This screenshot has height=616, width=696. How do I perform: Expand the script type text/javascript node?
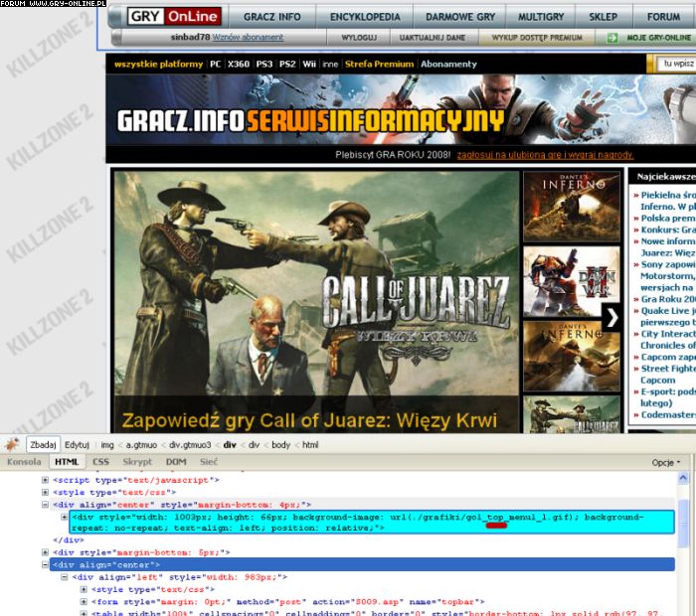click(45, 480)
